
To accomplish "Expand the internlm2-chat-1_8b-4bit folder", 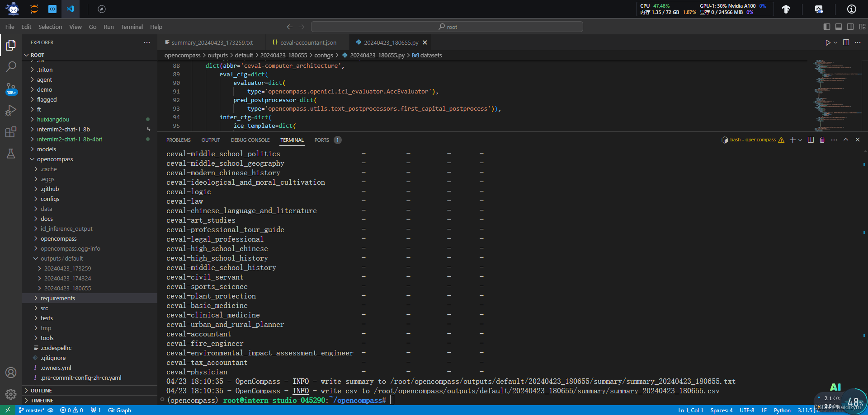I will click(x=70, y=139).
